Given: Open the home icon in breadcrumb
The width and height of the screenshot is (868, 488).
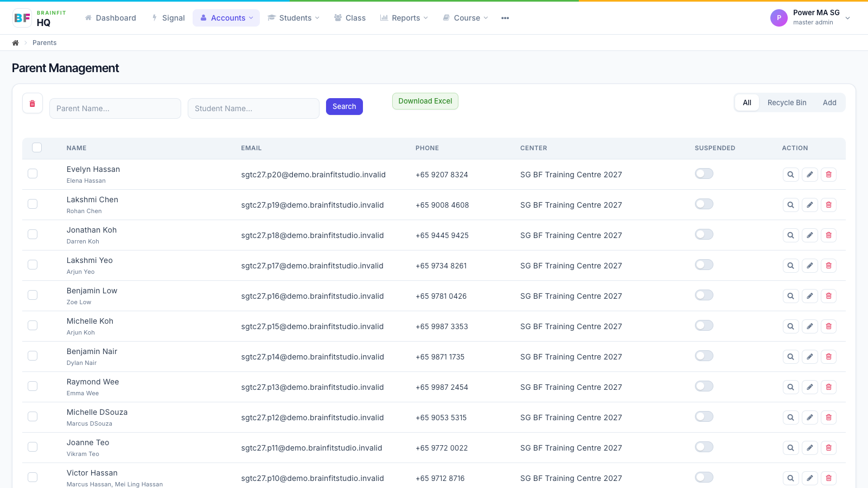Looking at the screenshot, I should [15, 43].
